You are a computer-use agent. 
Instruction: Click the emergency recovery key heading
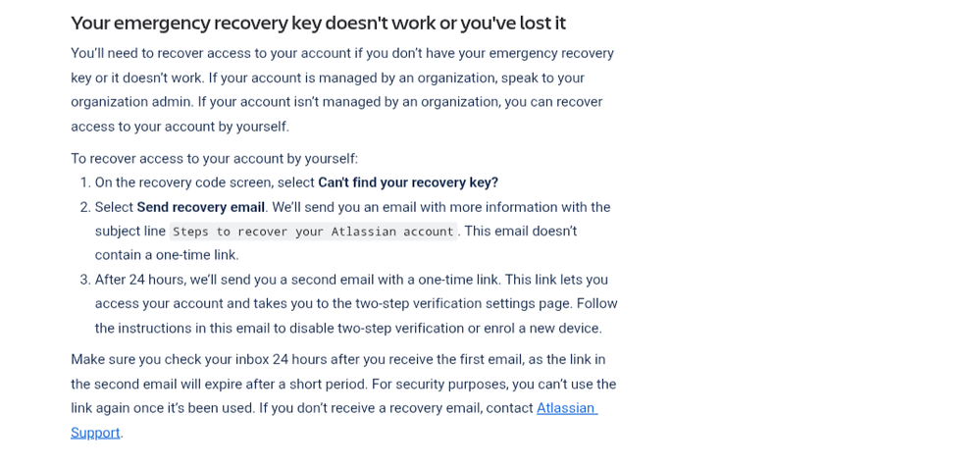pyautogui.click(x=318, y=24)
